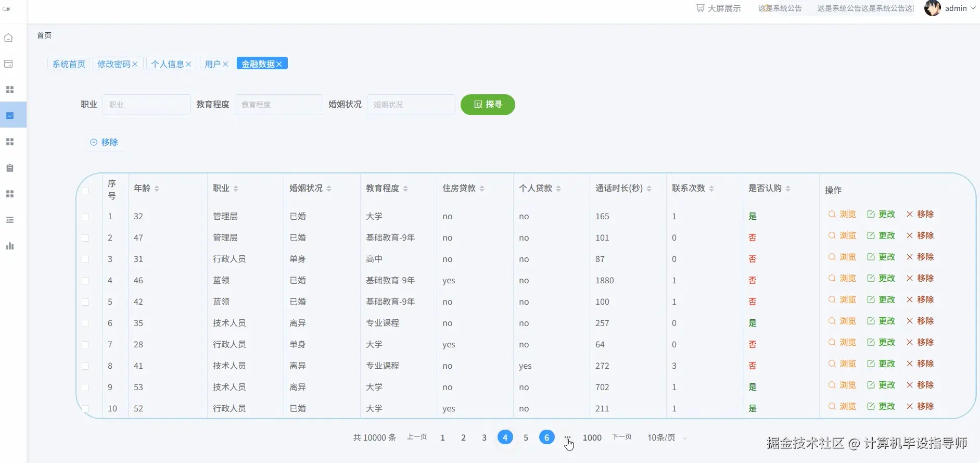Select the highlighted chart icon in sidebar

pyautogui.click(x=10, y=115)
